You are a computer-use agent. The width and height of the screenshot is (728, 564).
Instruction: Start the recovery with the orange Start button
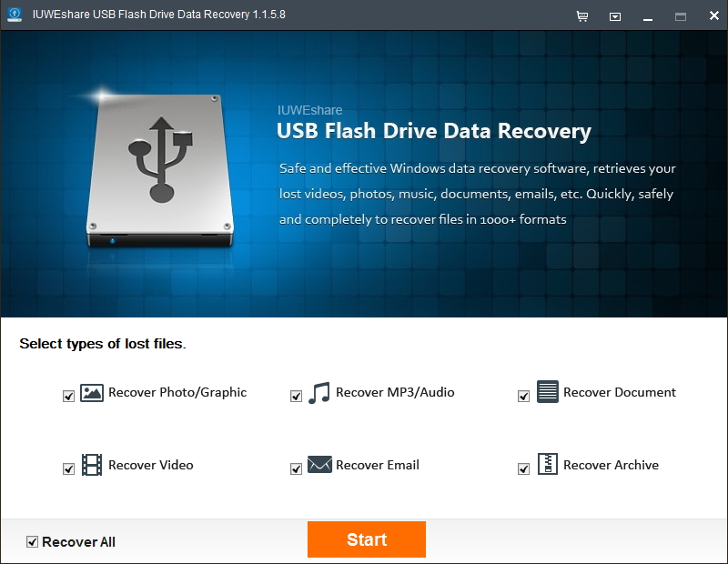(367, 539)
